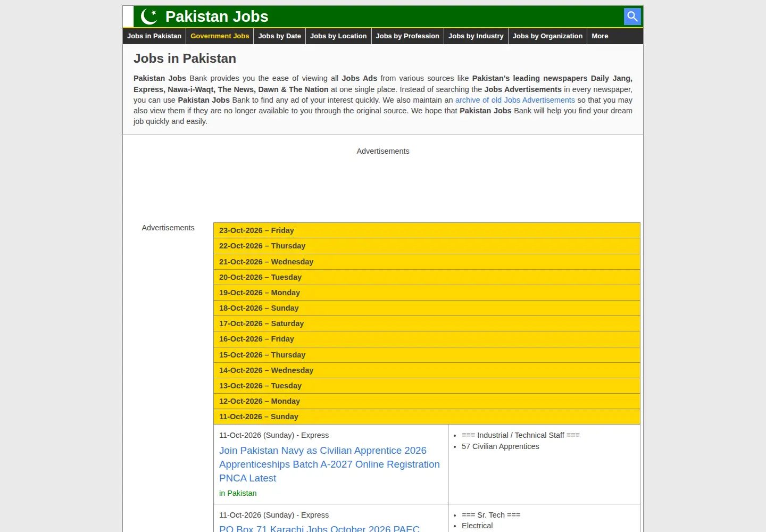
Task: Click the 'Jobs in Pakistan' page heading
Action: pos(185,59)
